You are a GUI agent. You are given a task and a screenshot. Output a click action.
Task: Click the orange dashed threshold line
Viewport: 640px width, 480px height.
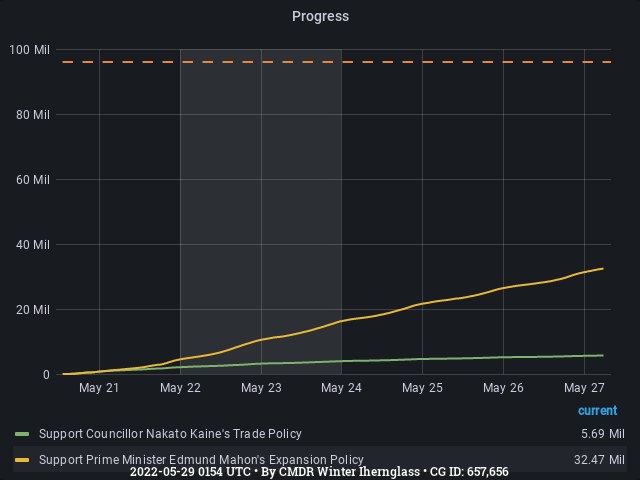coord(336,62)
